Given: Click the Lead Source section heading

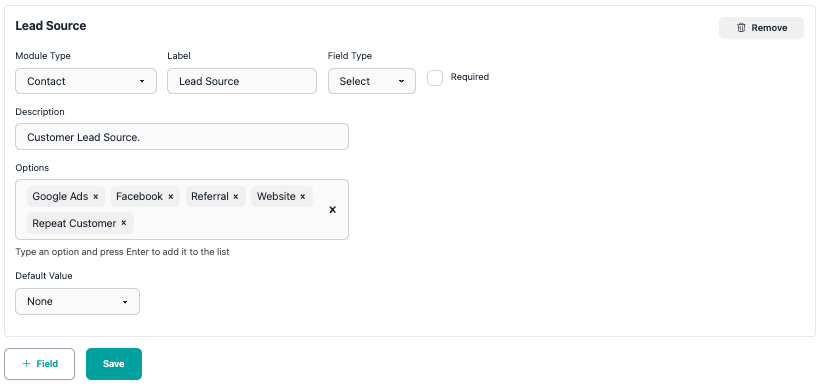Looking at the screenshot, I should 51,26.
